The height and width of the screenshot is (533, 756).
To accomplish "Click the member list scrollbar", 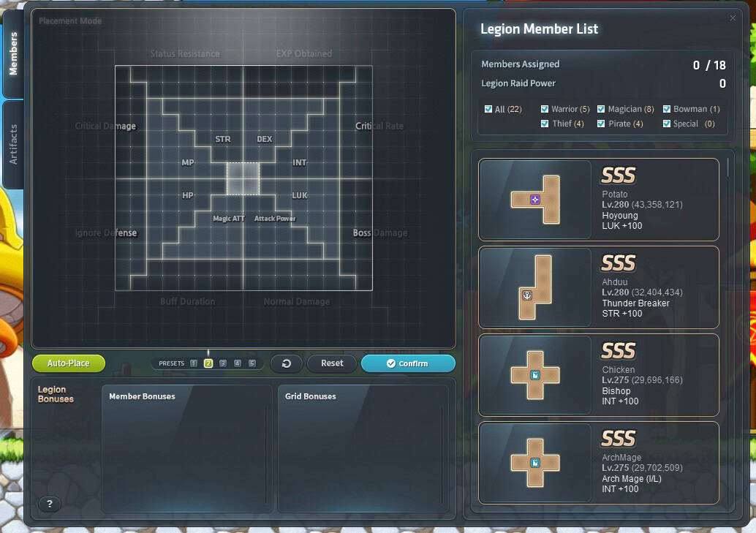I will tap(727, 167).
